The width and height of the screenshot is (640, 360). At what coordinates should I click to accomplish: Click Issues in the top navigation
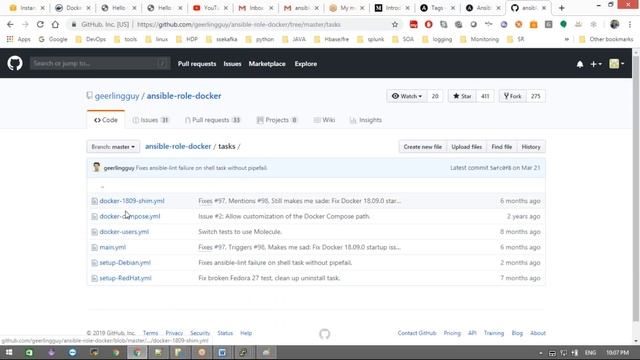[x=232, y=64]
